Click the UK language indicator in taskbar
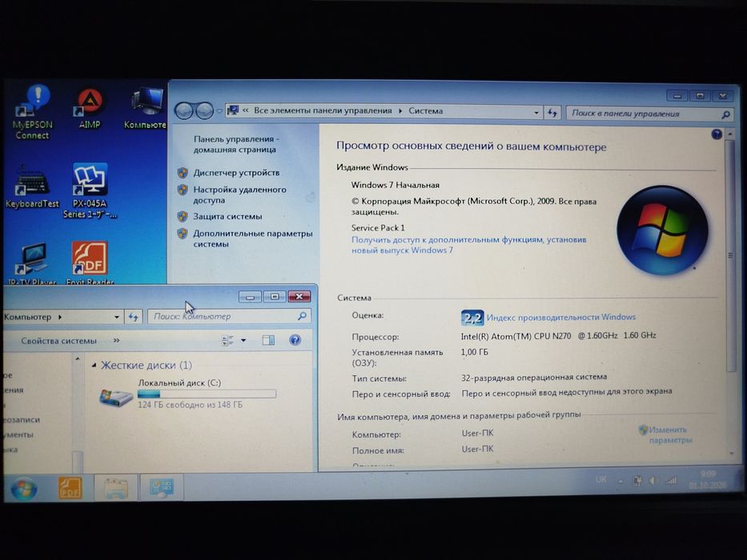747x560 pixels. (600, 479)
